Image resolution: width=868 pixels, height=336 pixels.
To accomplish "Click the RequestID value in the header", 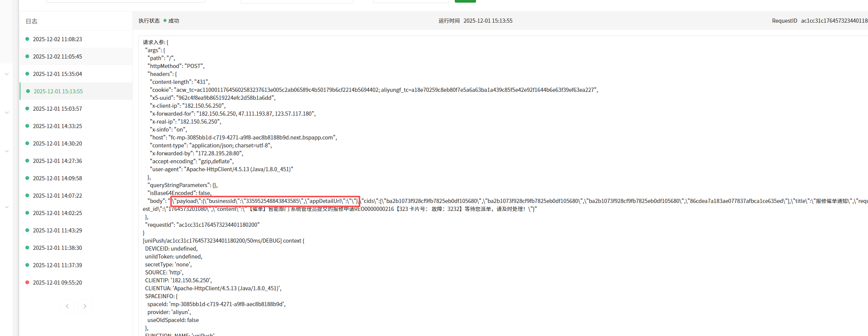I will coord(834,21).
